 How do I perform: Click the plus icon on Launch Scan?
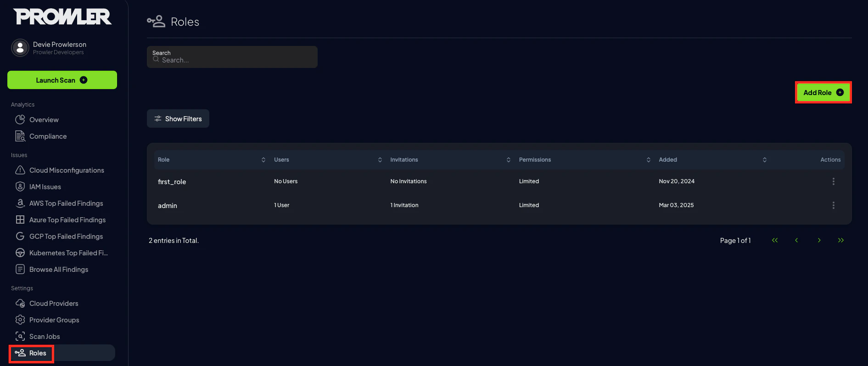tap(84, 80)
